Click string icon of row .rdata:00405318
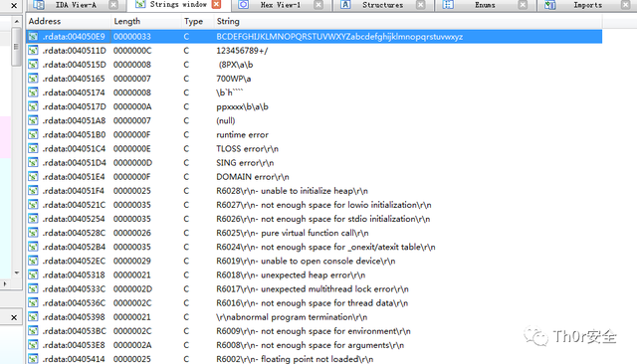 click(33, 275)
